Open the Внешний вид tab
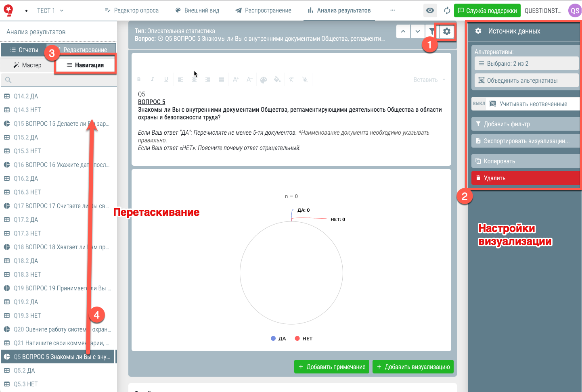Screen dimensions: 582x392 (x=197, y=10)
